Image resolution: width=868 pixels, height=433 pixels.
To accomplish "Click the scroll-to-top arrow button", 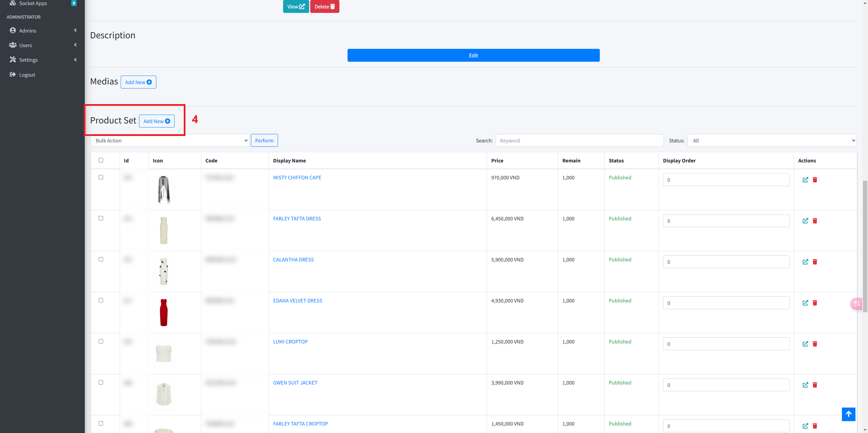I will (x=848, y=414).
